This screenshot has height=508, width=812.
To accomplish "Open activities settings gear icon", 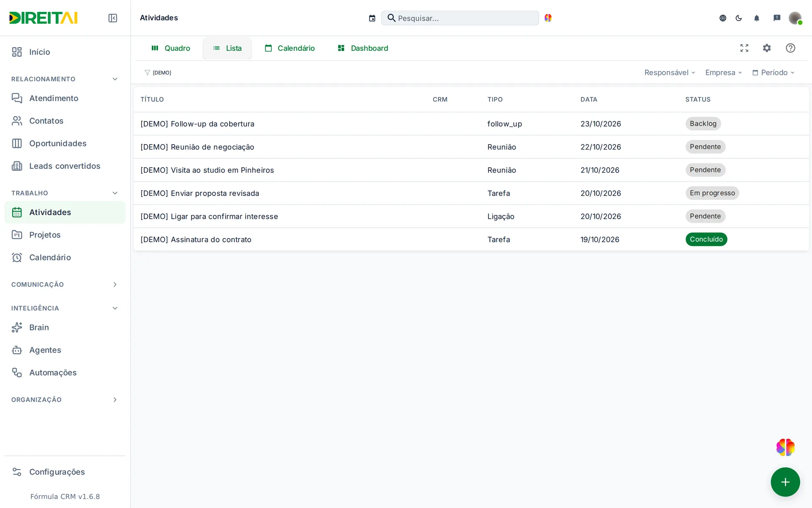I will coord(767,48).
